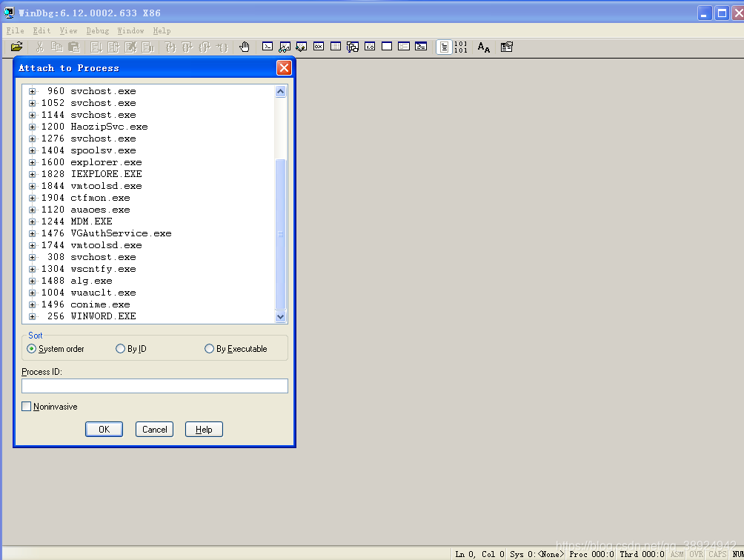Click the Copy toolbar icon
The width and height of the screenshot is (744, 560).
click(x=56, y=47)
